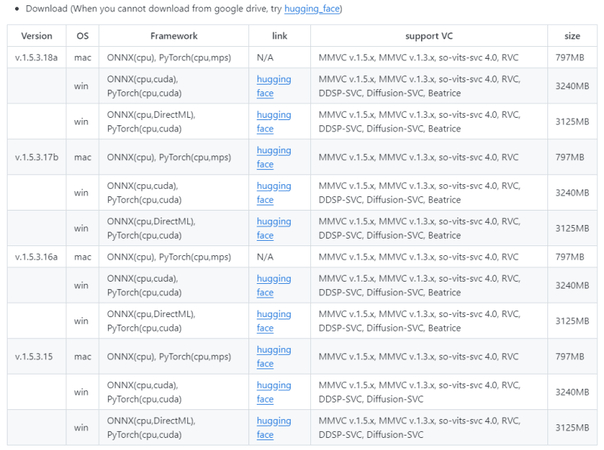Select the v.1.5.3.15 version cell
Screen dimensions: 604x450
37,356
